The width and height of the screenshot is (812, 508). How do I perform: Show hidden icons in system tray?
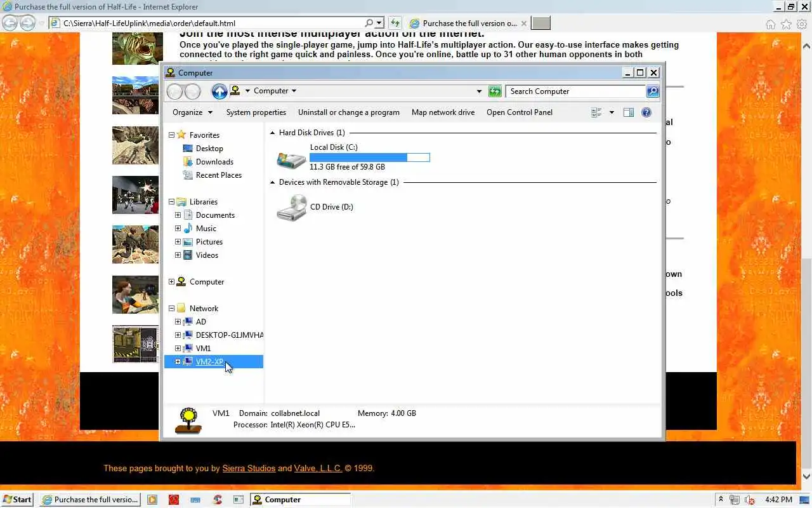coord(721,500)
